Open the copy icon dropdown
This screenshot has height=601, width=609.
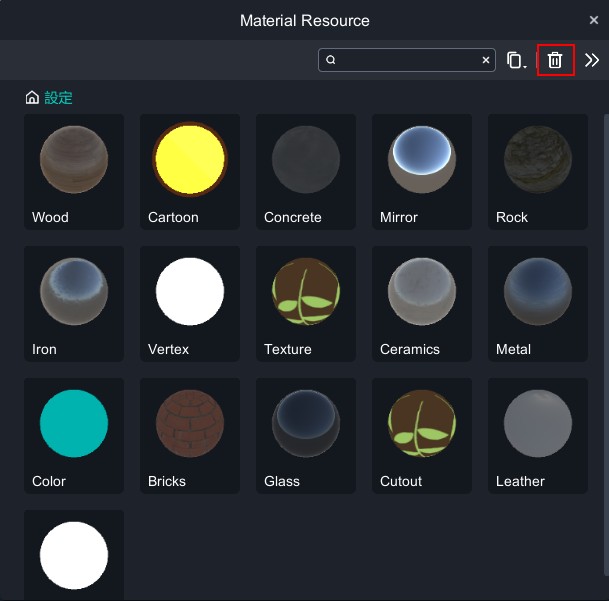516,60
